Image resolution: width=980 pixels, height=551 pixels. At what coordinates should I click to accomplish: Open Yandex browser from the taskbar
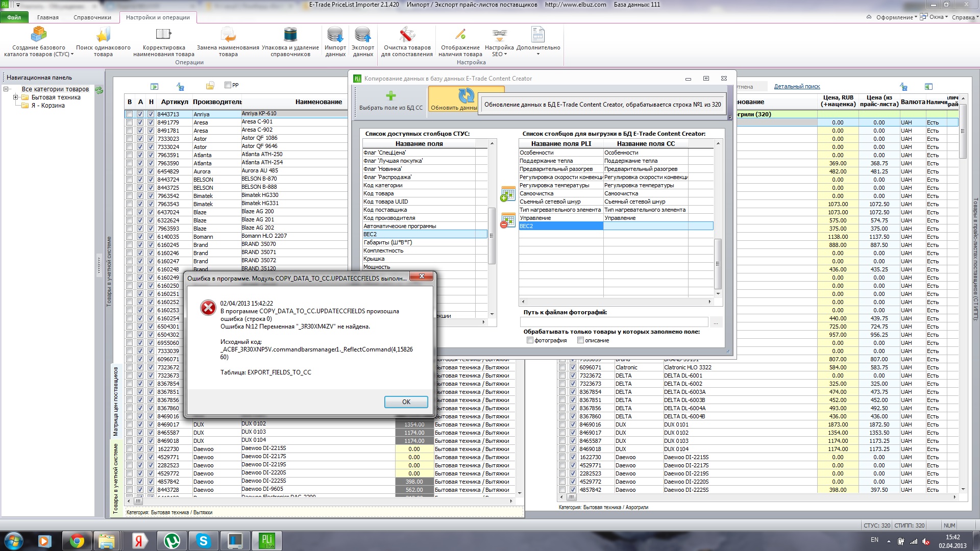[x=139, y=541]
